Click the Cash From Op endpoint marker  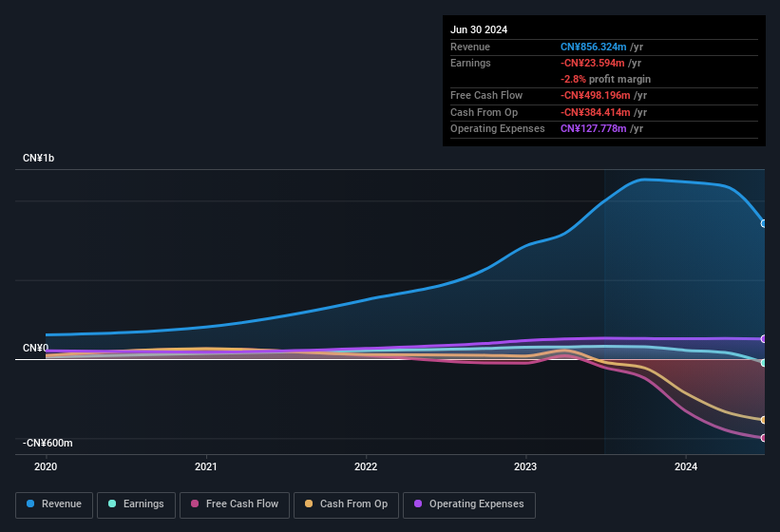pyautogui.click(x=764, y=420)
